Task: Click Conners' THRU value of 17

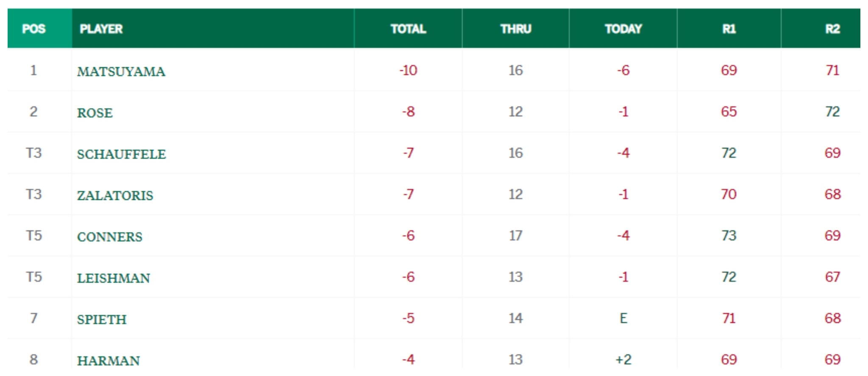Action: pyautogui.click(x=515, y=236)
